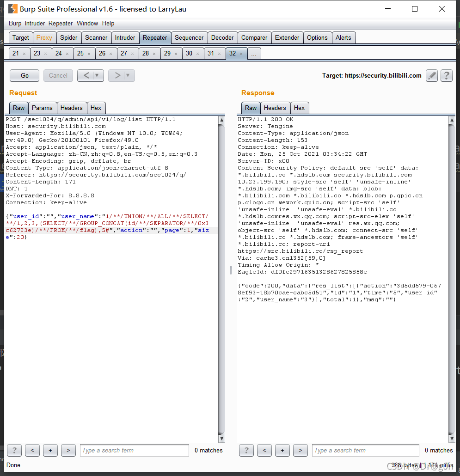Click response pane scrollbar down arrow
The image size is (460, 476).
coord(452,439)
